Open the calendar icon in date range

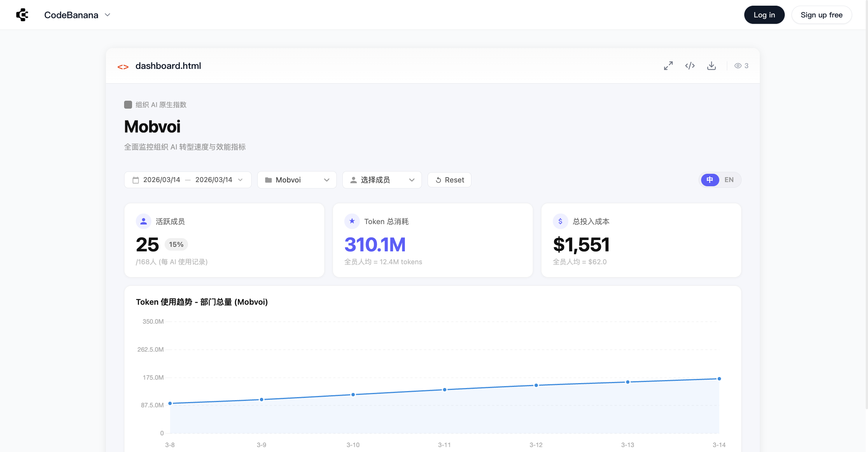[135, 180]
